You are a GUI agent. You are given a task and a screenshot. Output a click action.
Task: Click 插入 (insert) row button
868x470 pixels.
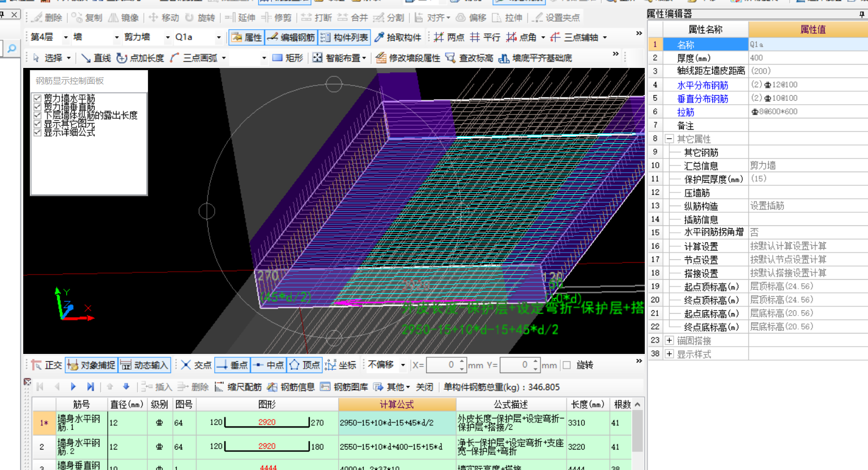156,387
